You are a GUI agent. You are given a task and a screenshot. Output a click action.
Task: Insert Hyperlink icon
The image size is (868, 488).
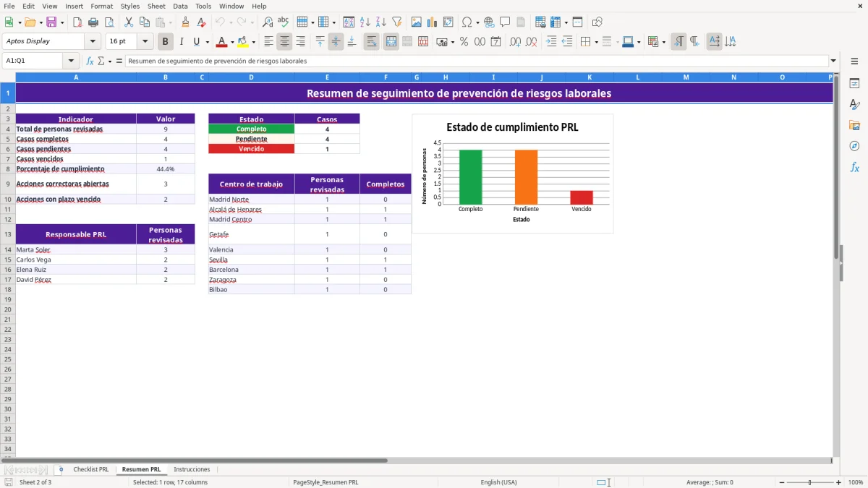[489, 22]
